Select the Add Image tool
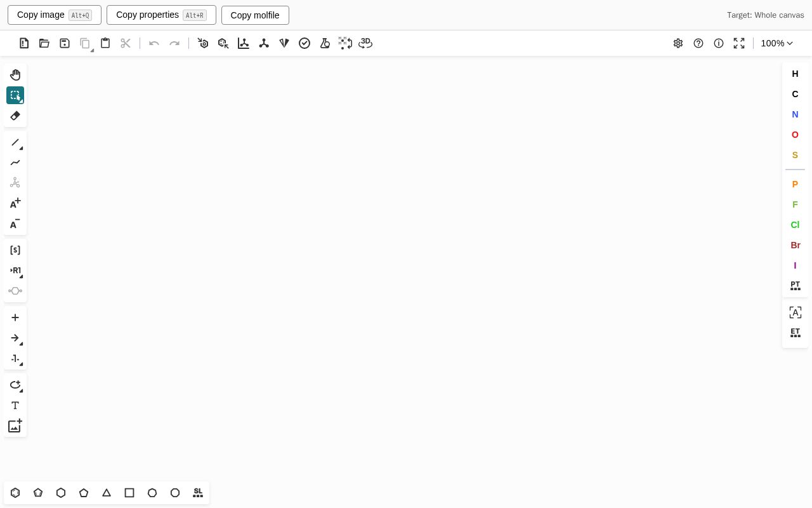The image size is (812, 508). (x=15, y=425)
